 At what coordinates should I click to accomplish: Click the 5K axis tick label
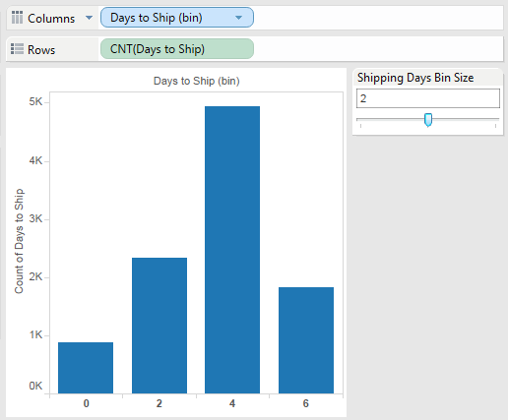(x=35, y=102)
